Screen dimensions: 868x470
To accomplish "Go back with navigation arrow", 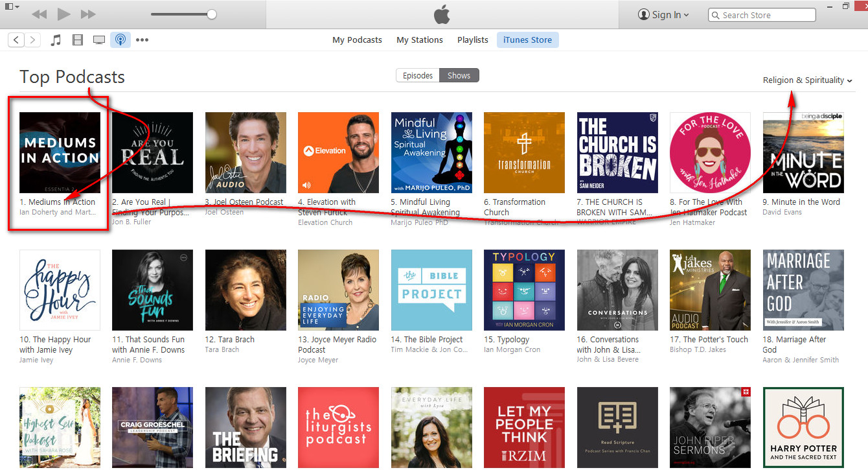I will (x=17, y=40).
